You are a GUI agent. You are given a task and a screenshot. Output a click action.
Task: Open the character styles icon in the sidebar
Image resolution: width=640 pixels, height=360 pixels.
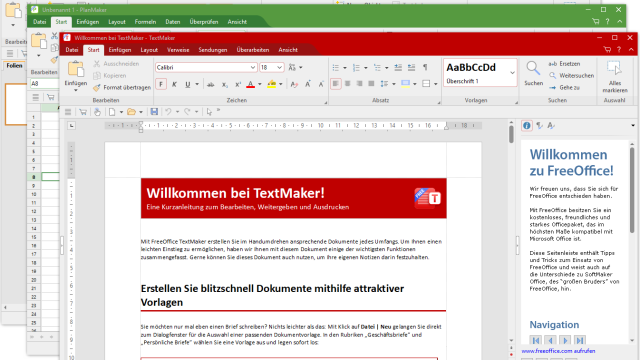click(551, 126)
